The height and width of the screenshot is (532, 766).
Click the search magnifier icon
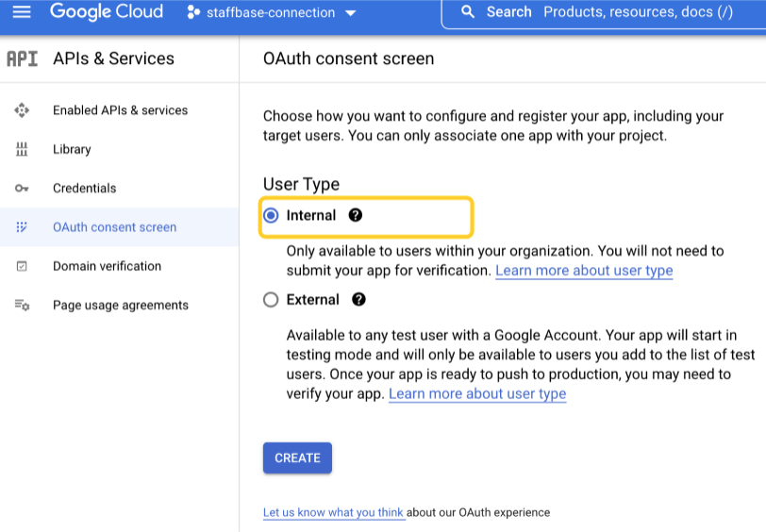(x=468, y=11)
